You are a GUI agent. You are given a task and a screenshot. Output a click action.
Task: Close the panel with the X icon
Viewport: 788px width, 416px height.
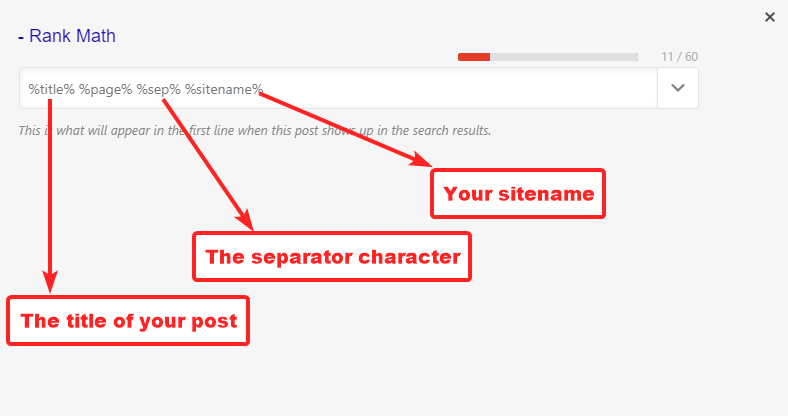click(x=769, y=17)
